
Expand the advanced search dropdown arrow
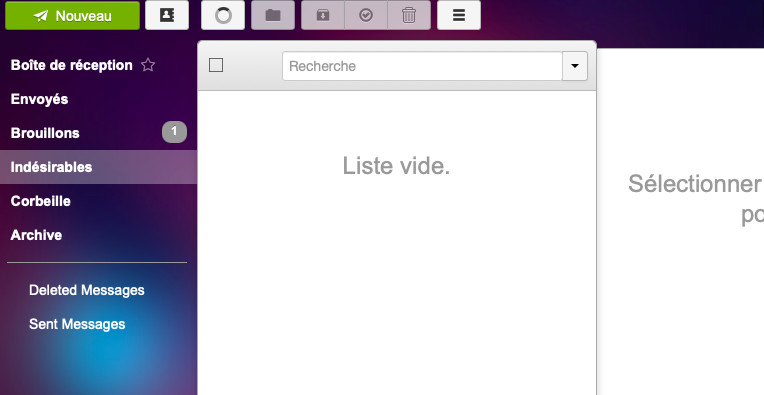(x=575, y=66)
